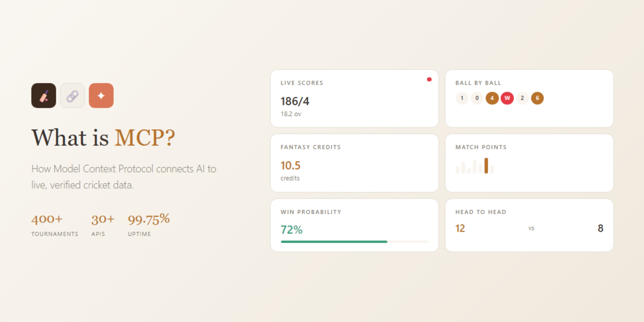Image resolution: width=644 pixels, height=322 pixels.
Task: Click the red live indicator dot
Action: (x=429, y=80)
